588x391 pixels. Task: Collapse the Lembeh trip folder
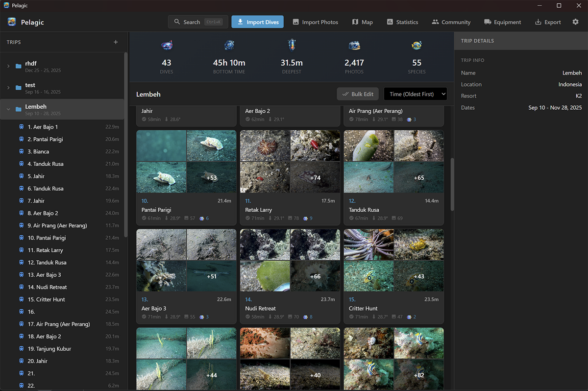[8, 109]
